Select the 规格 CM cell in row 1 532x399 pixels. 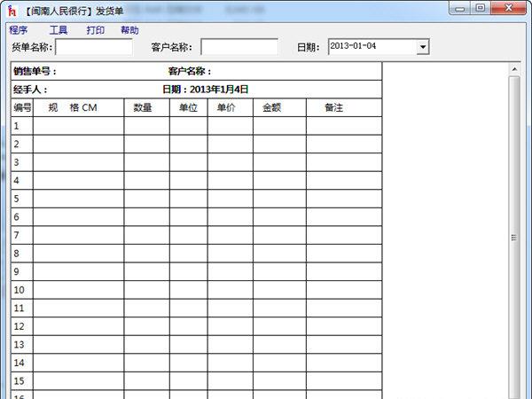(78, 126)
